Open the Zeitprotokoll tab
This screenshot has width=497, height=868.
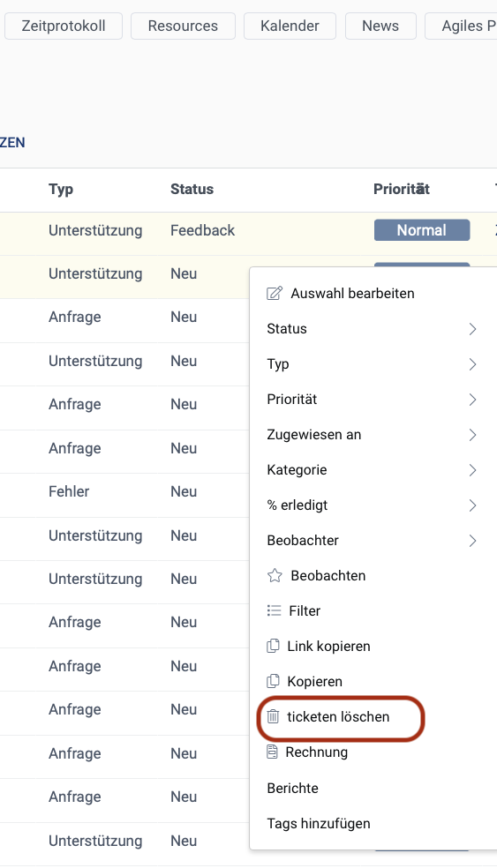coord(64,26)
